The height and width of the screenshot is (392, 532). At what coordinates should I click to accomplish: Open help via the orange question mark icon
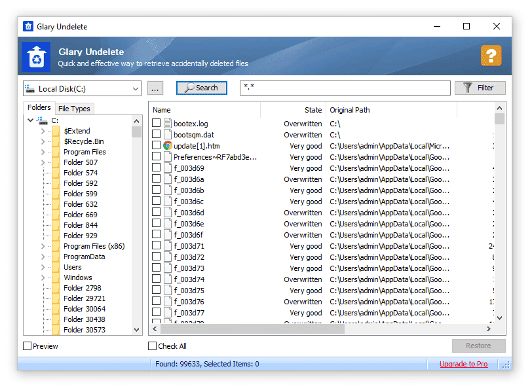(x=491, y=56)
